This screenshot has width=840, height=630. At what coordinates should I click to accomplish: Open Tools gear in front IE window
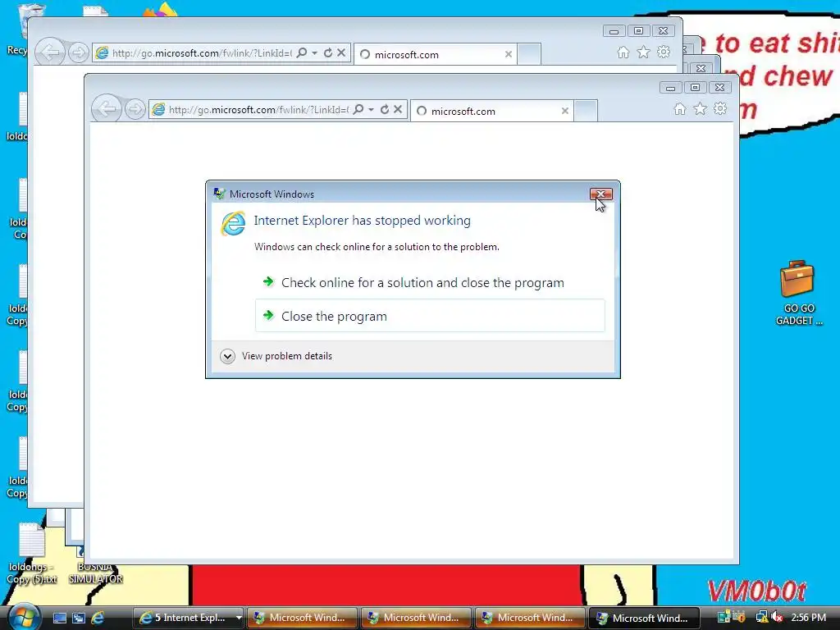click(x=720, y=109)
